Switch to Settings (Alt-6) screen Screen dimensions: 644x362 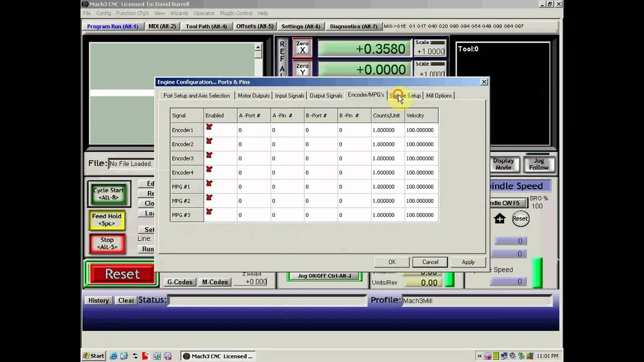tap(300, 26)
